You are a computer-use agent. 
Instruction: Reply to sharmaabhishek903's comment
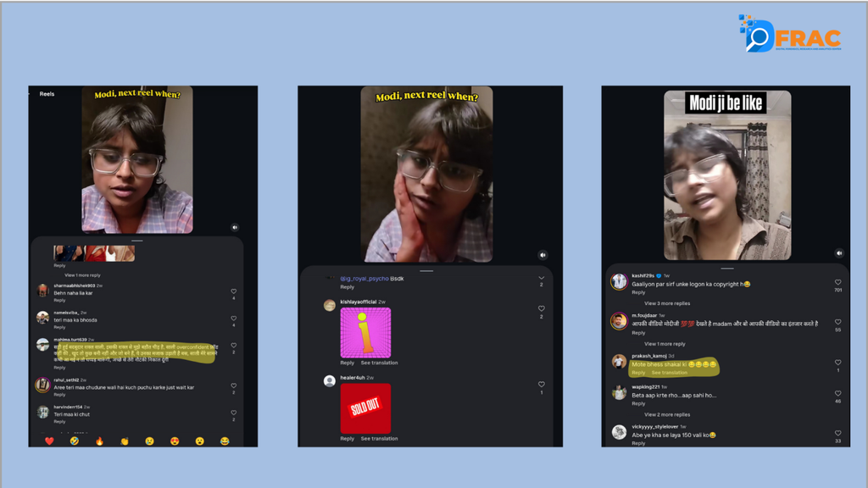pos(59,300)
